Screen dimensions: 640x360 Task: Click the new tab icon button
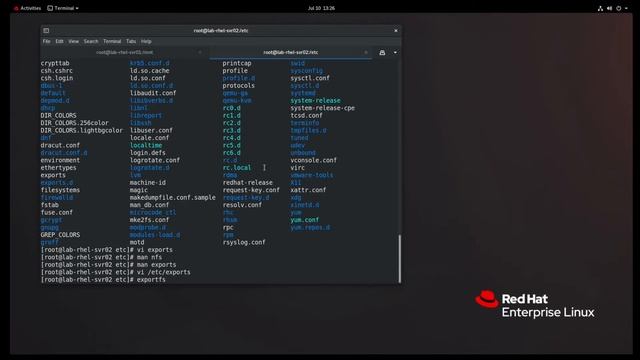pos(382,53)
